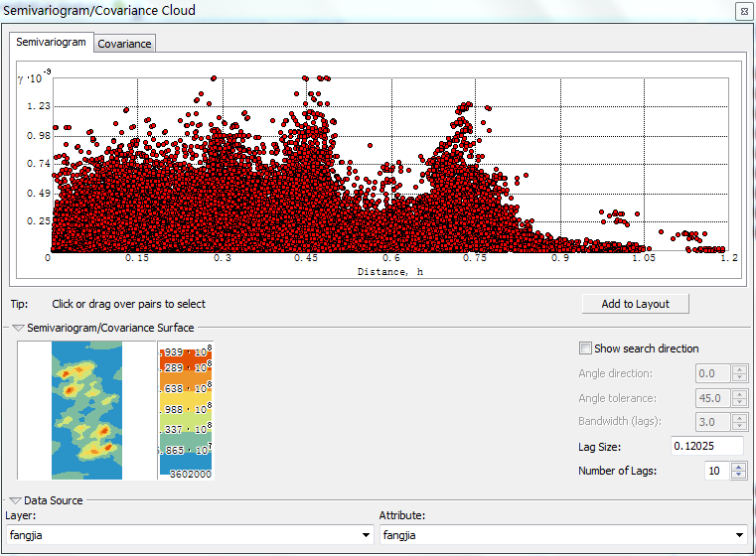Click the Number of Lags value field
The image size is (756, 556).
(x=716, y=471)
